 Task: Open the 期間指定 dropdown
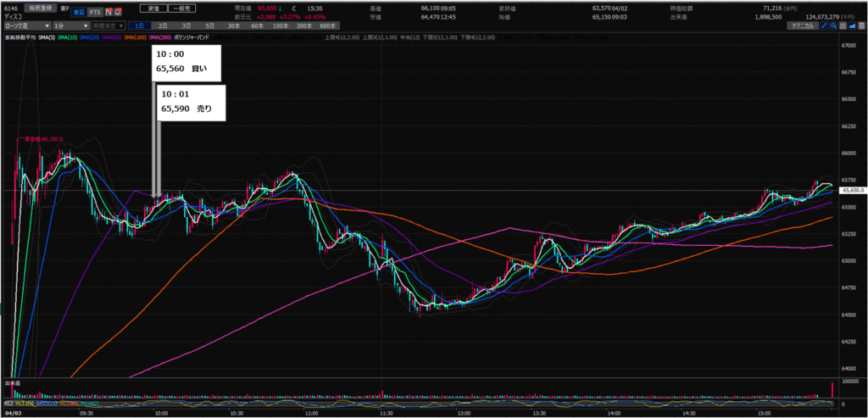tap(106, 26)
